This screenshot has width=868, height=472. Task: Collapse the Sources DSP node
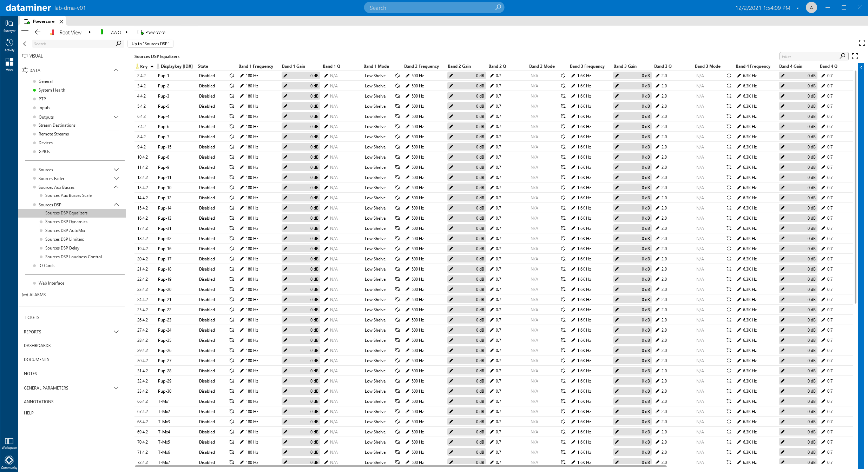(116, 205)
